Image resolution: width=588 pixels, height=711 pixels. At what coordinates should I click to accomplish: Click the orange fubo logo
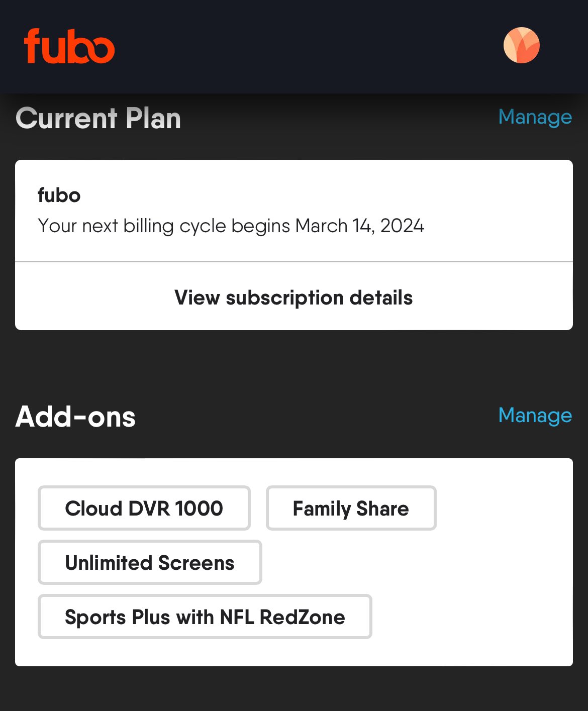(x=69, y=46)
